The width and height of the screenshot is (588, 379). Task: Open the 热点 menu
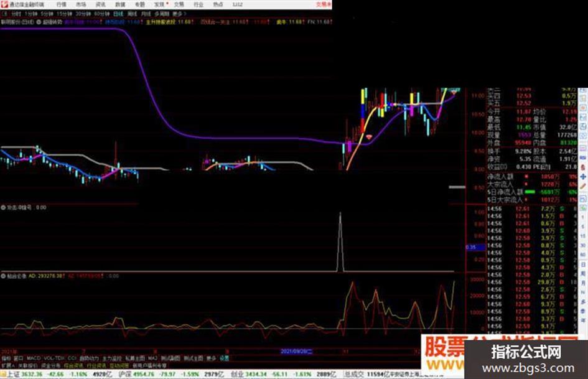click(218, 4)
